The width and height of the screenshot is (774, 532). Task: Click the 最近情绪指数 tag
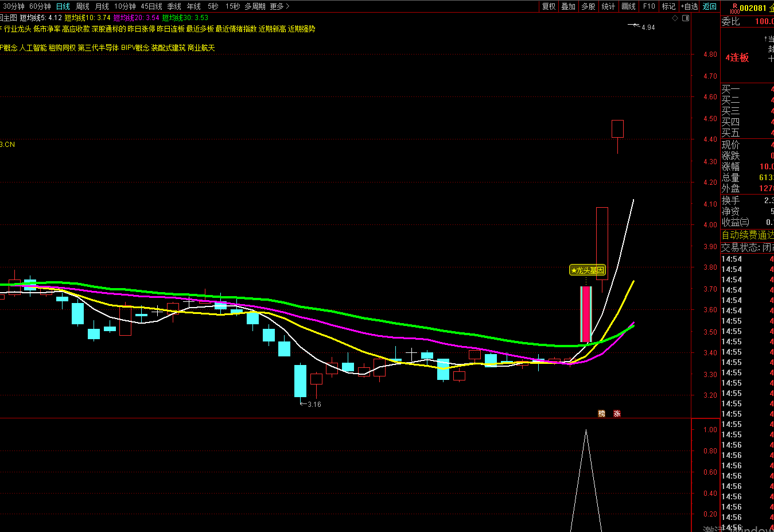click(236, 29)
